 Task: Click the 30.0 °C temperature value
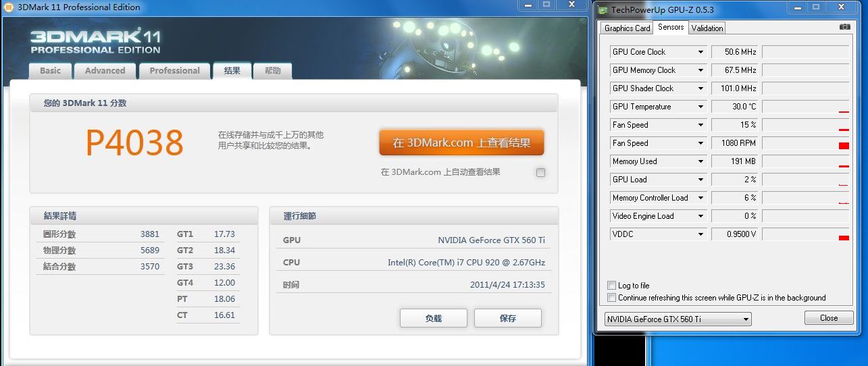coord(735,107)
